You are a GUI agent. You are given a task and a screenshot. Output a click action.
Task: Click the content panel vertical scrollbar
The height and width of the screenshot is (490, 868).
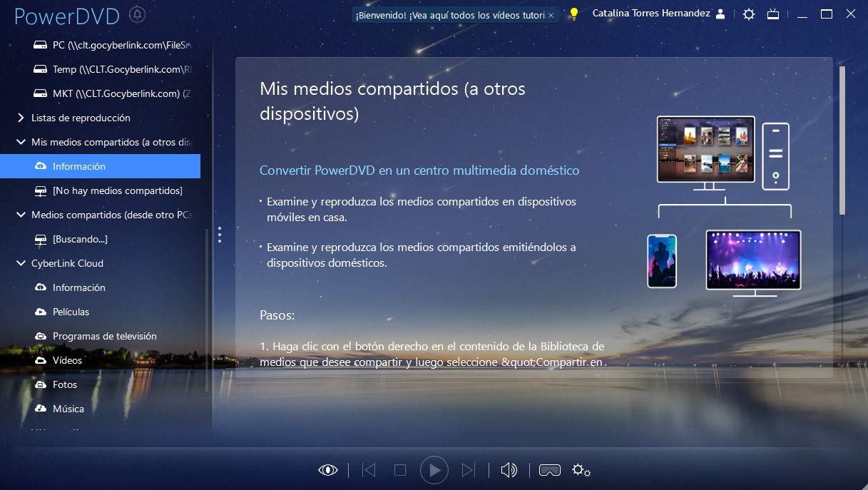(842, 140)
